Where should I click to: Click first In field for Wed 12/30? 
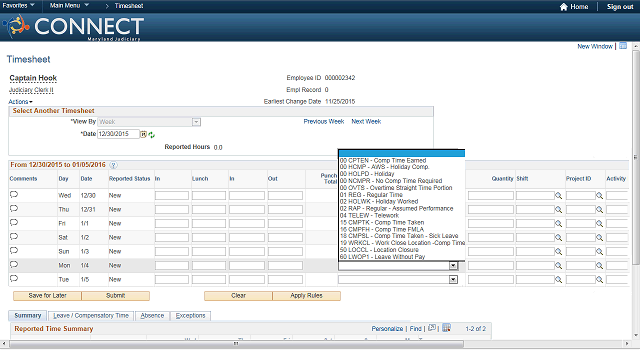point(172,196)
